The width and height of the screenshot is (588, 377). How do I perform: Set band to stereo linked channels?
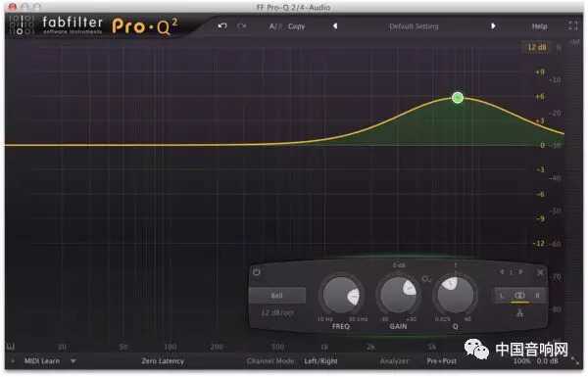point(519,296)
